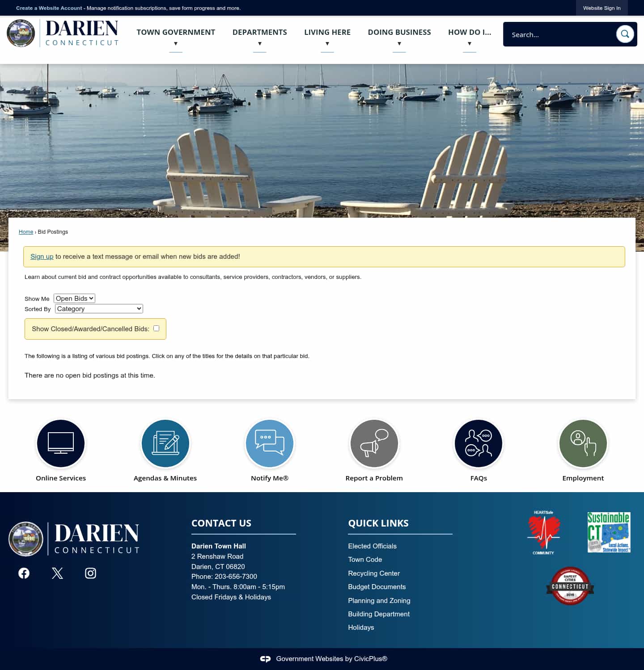Click the Sign up link for bid alerts
This screenshot has height=670, width=644.
[x=42, y=257]
